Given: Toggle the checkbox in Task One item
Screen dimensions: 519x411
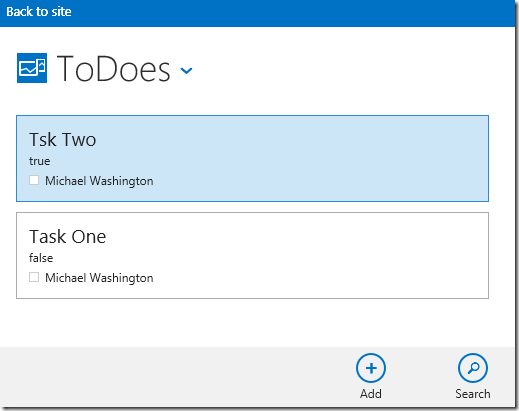Looking at the screenshot, I should point(34,277).
